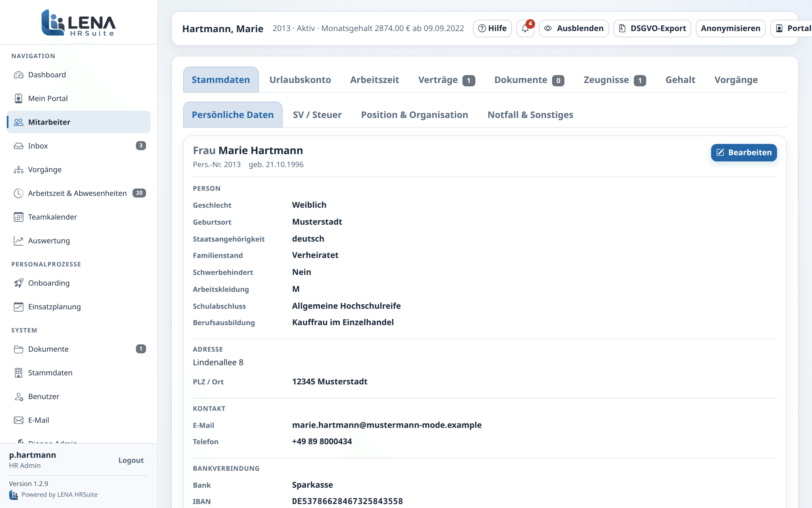Click the LENA HRSuite logo
The height and width of the screenshot is (508, 812).
click(x=78, y=23)
